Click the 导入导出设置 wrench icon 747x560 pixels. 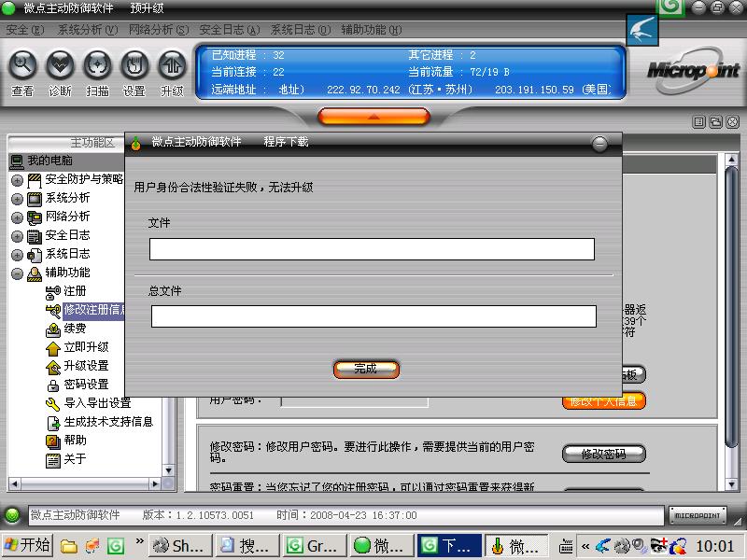53,404
